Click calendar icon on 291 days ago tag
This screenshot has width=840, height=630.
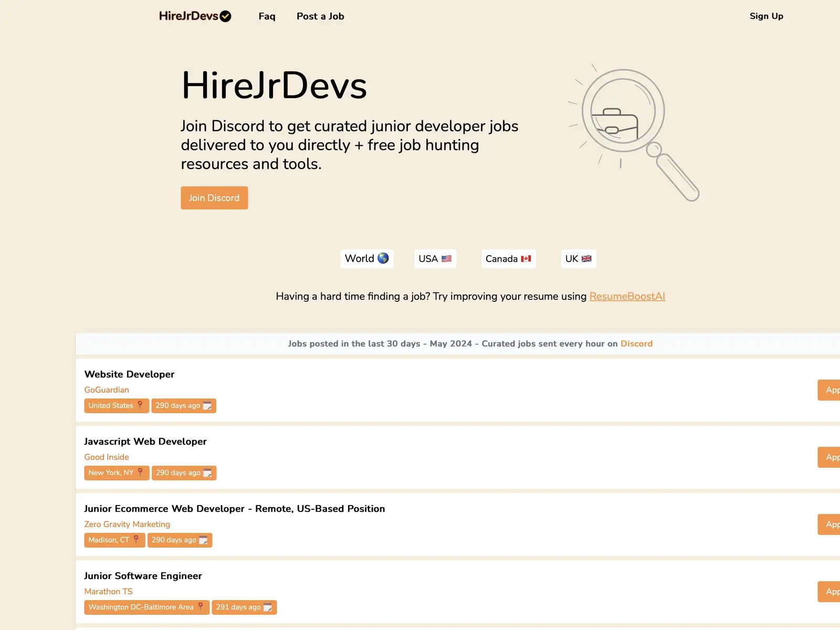tap(268, 607)
